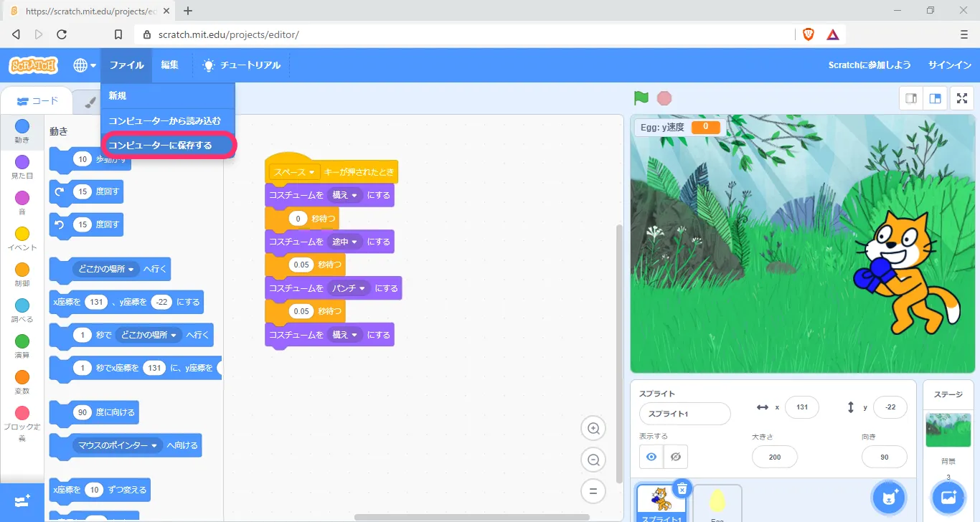Image resolution: width=980 pixels, height=522 pixels.
Task: Click the 15 度回す clockwise block
Action: pyautogui.click(x=86, y=192)
